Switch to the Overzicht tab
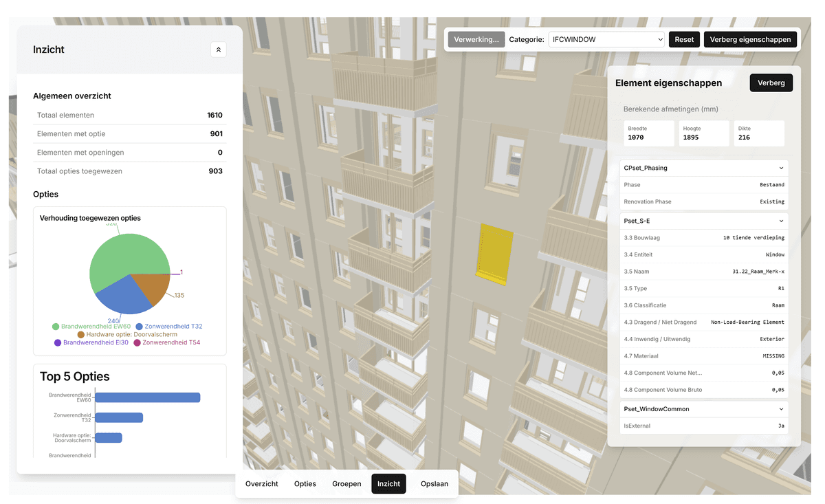This screenshot has height=504, width=825. [x=261, y=483]
